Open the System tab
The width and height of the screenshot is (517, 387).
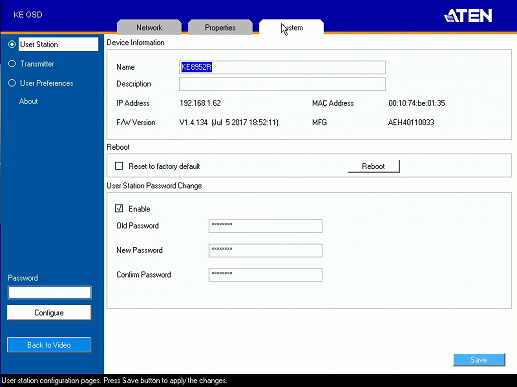click(291, 27)
